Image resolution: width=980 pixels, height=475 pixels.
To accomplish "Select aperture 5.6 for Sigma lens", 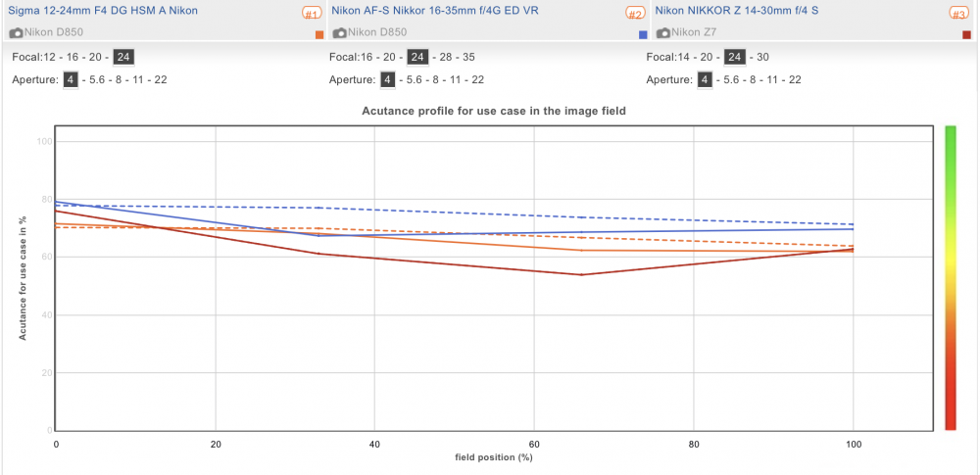I will 98,80.
